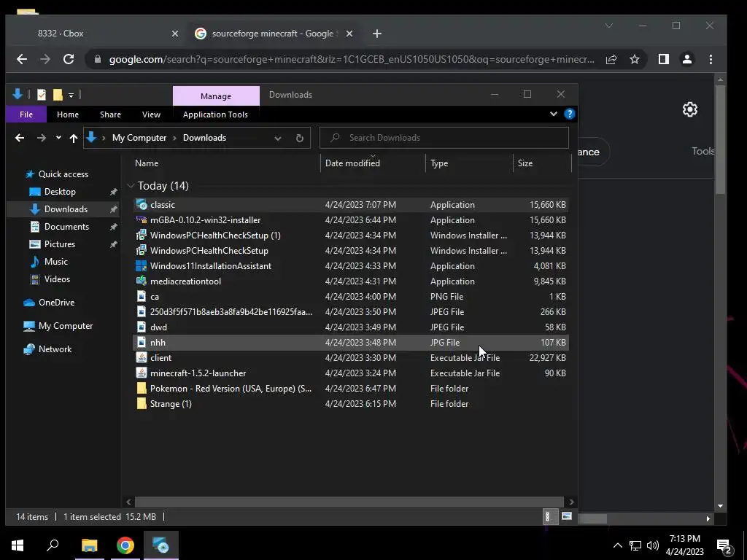Click the Properties icon in quick toolbar
This screenshot has width=747, height=560.
[42, 95]
